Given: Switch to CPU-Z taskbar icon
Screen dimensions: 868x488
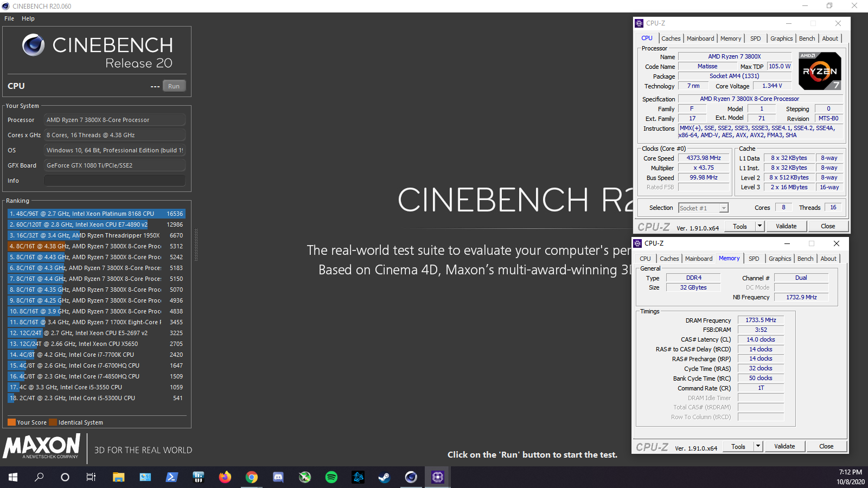Looking at the screenshot, I should [437, 477].
